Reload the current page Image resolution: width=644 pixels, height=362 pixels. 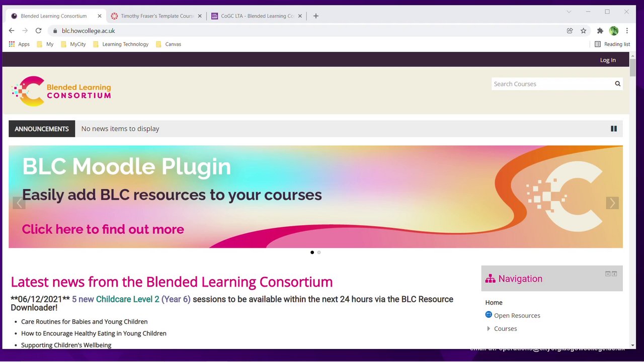38,31
